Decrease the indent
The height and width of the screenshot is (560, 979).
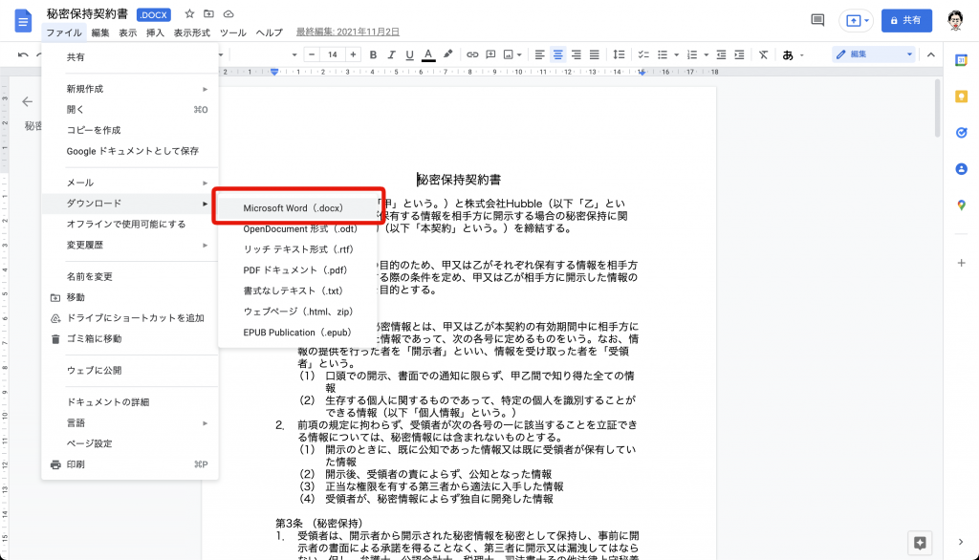point(721,54)
